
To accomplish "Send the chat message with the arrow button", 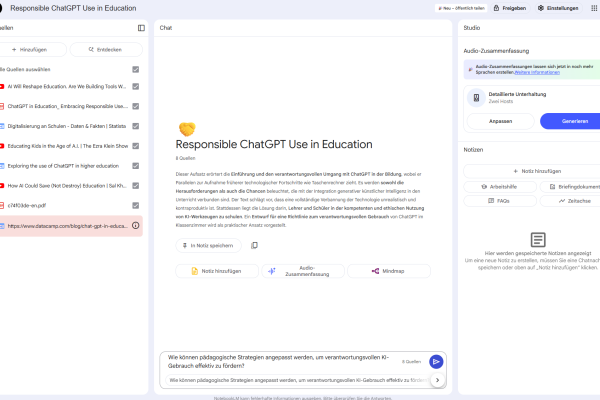I will [436, 361].
